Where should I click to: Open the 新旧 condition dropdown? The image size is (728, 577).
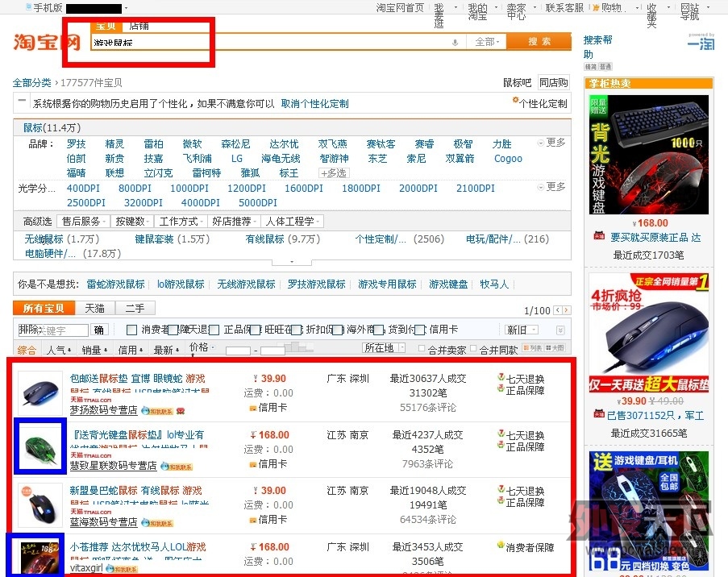(522, 330)
